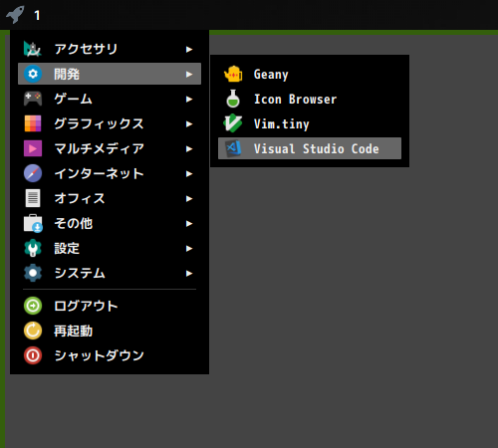Select the その他 menu entry
The image size is (498, 448).
click(x=110, y=223)
